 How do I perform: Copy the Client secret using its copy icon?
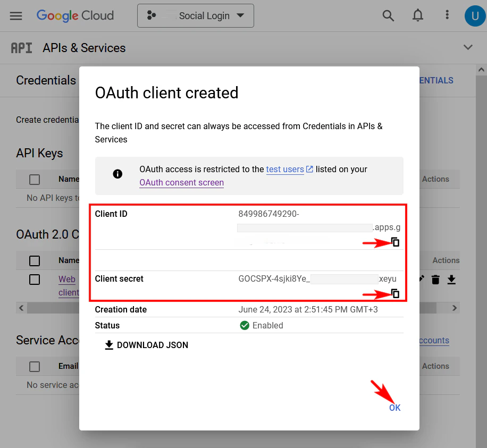[x=396, y=293]
